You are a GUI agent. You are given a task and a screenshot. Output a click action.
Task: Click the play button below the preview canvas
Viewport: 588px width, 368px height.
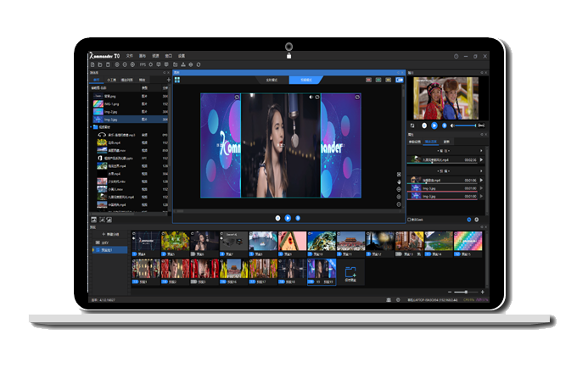point(288,218)
